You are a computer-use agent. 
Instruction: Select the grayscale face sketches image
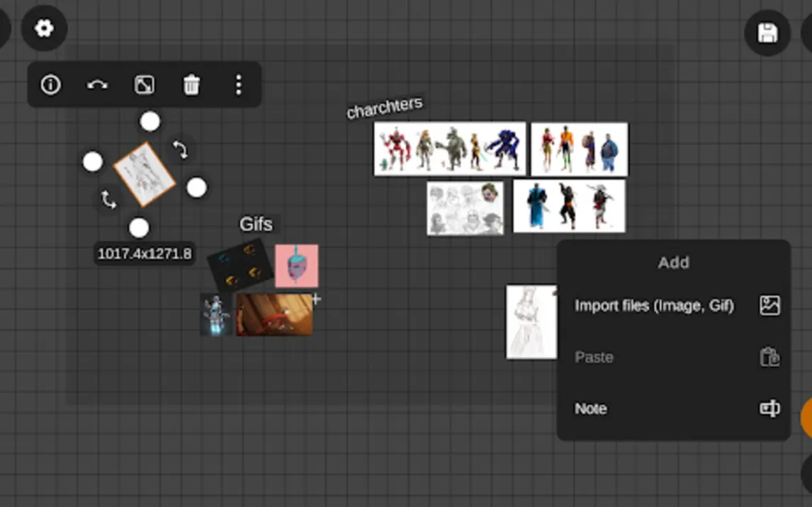tap(465, 208)
